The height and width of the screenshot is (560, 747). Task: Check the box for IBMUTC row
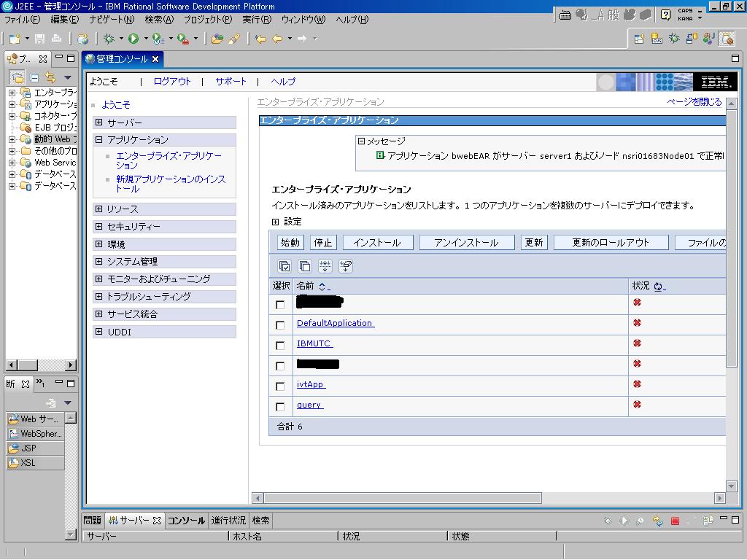point(280,346)
